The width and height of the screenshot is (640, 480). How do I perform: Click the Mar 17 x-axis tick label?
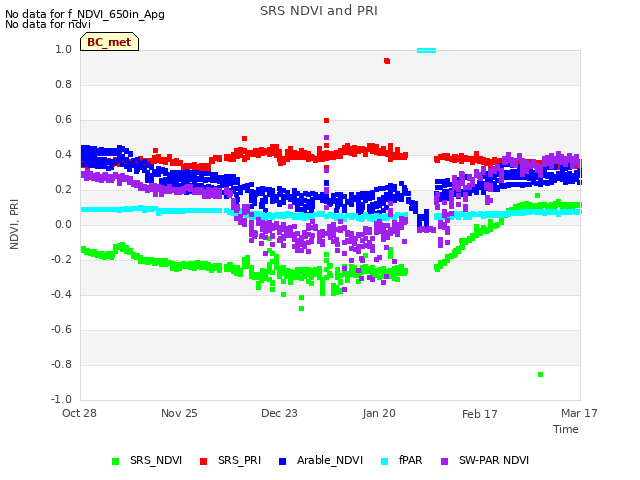pos(579,413)
